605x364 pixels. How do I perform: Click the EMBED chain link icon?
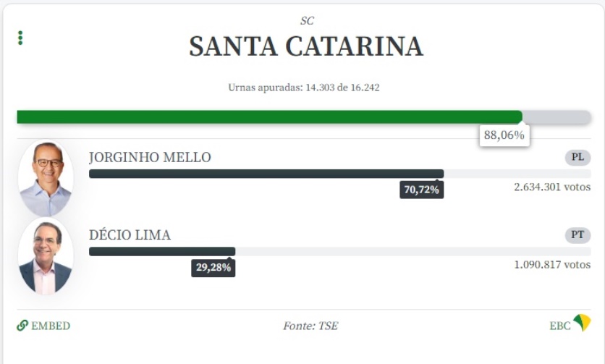point(22,326)
